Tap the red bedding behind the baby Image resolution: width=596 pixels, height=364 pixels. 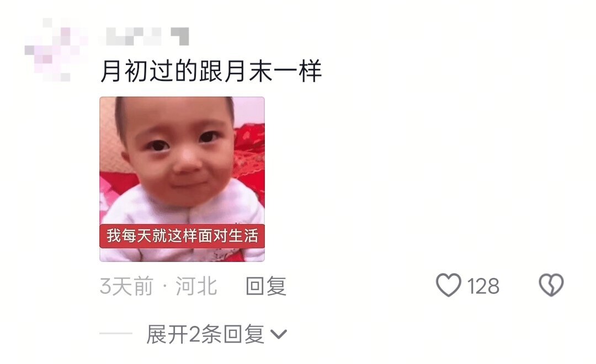(250, 152)
